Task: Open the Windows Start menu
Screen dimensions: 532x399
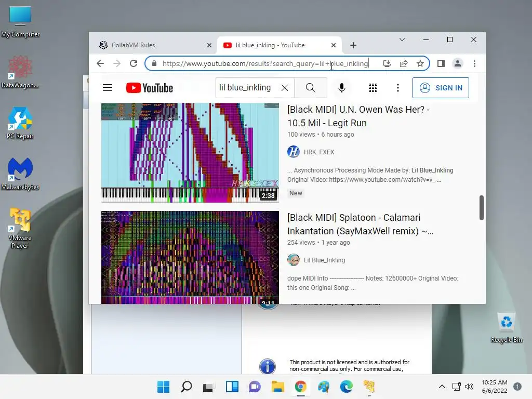Action: 163,387
